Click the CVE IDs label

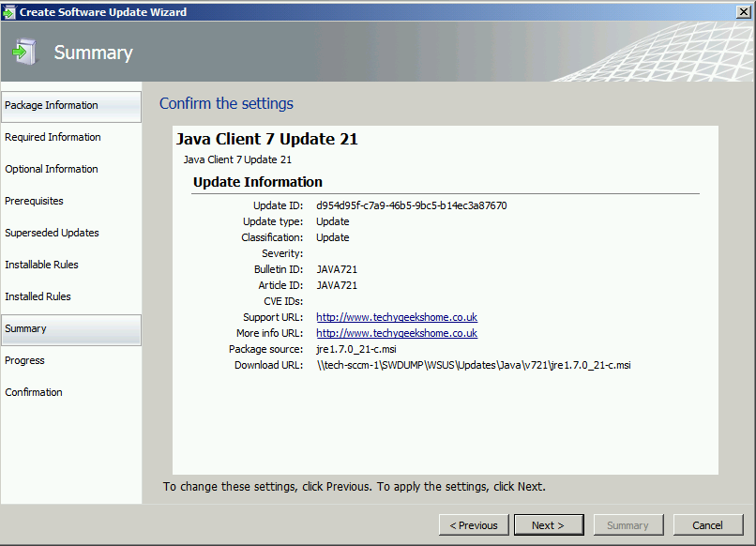point(283,301)
